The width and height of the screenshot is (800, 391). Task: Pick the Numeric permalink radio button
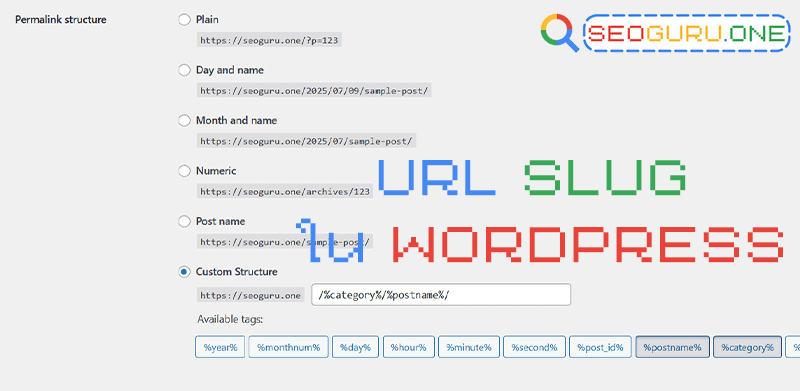pos(184,171)
